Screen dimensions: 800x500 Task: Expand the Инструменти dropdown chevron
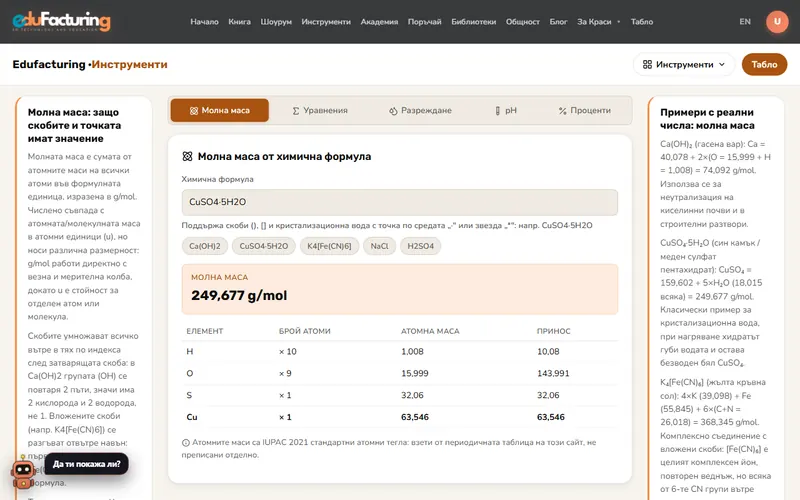(721, 64)
